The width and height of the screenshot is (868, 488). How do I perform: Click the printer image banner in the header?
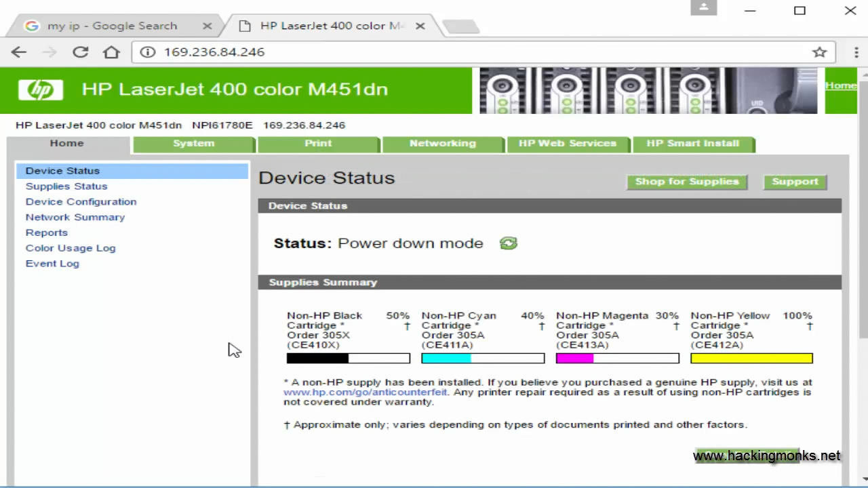(648, 90)
